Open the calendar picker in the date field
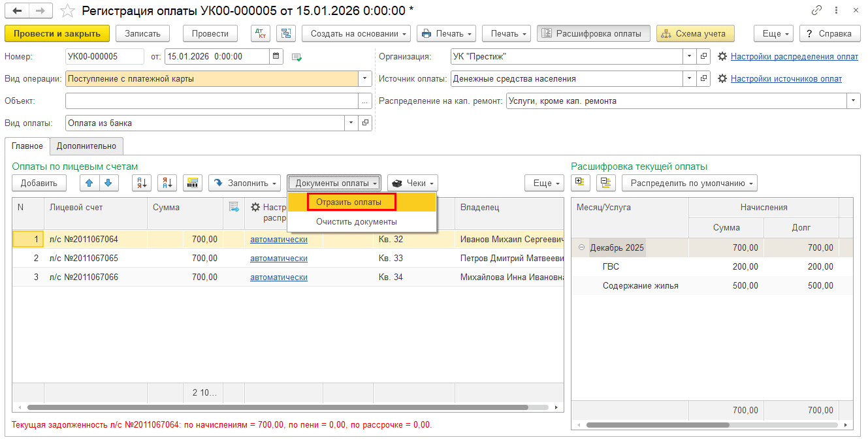The width and height of the screenshot is (868, 442). coord(277,57)
